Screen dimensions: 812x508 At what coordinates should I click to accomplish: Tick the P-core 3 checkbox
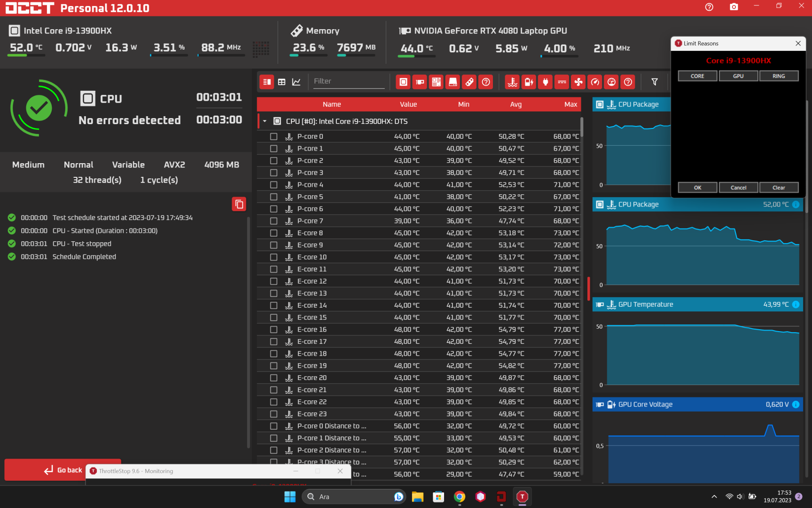tap(273, 173)
